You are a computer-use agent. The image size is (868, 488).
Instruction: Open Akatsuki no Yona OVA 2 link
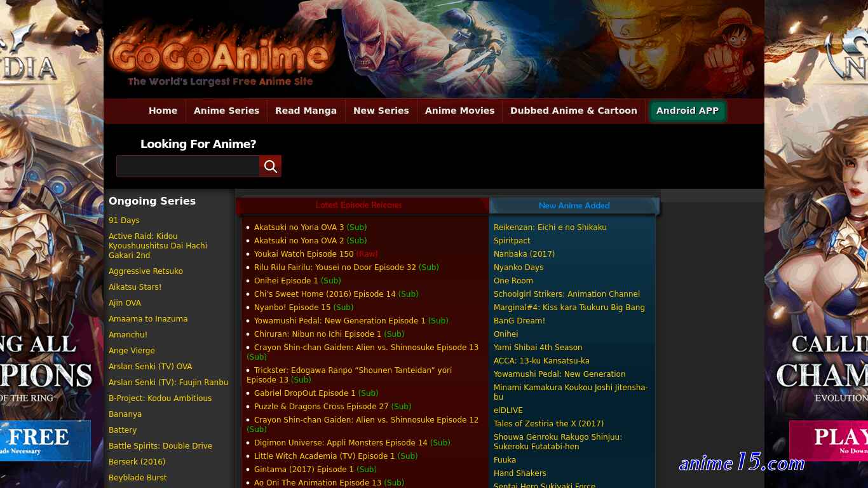point(299,240)
